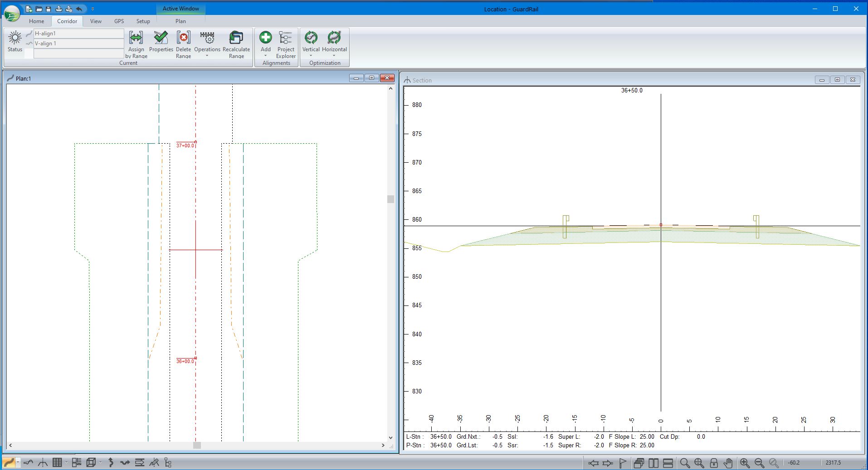Select the pan hand tool

pyautogui.click(x=728, y=463)
